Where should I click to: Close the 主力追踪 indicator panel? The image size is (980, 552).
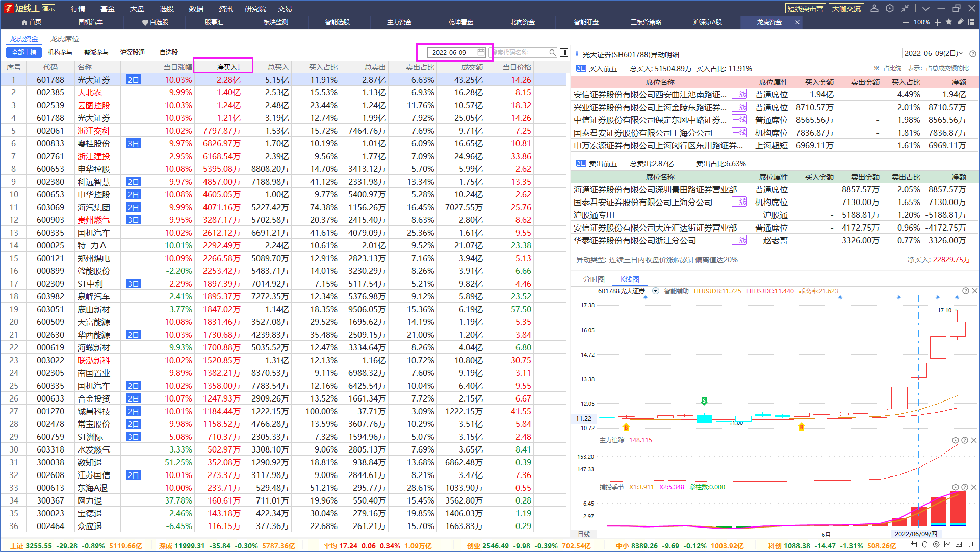(x=974, y=440)
